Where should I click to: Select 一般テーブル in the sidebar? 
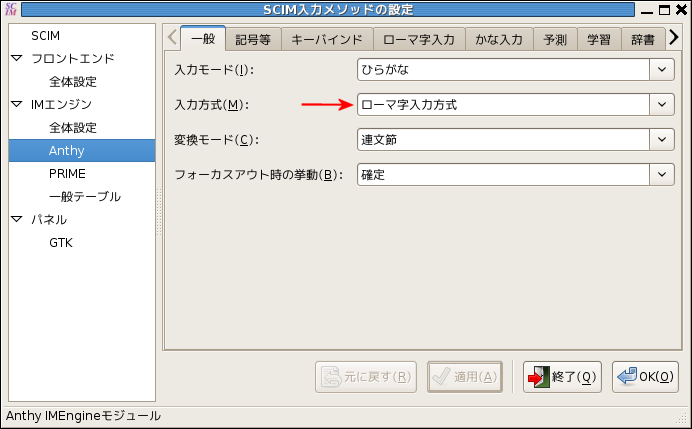pos(85,196)
